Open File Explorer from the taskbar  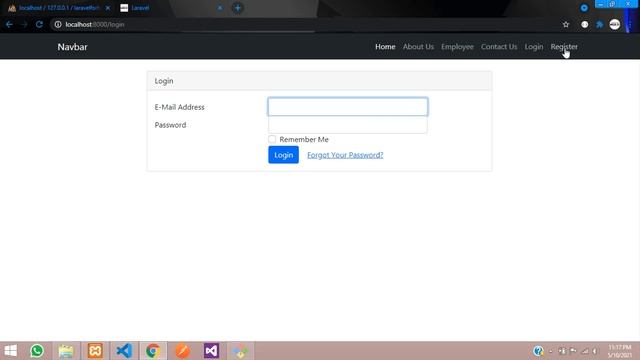coord(66,351)
